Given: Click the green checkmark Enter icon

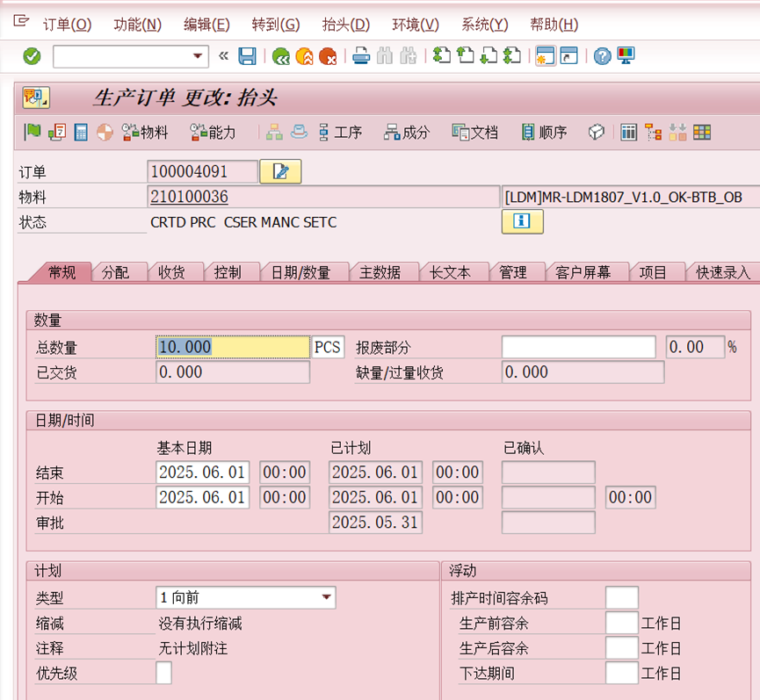Looking at the screenshot, I should [x=32, y=57].
